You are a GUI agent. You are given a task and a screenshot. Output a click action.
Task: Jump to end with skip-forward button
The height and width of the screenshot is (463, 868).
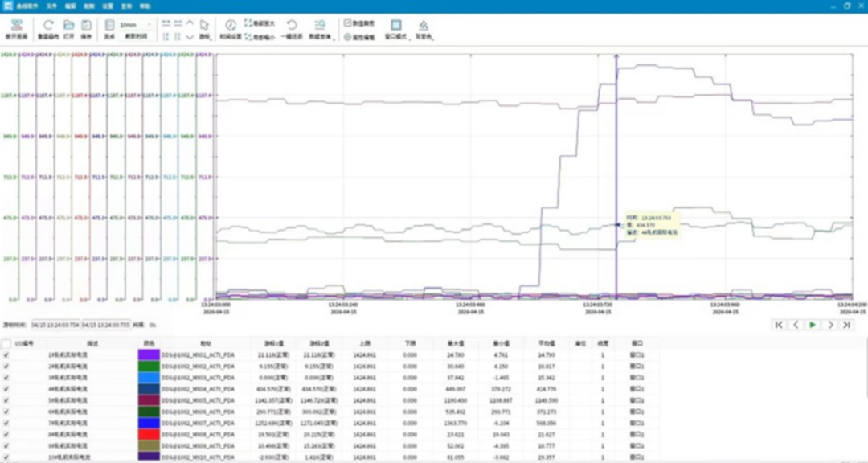tap(846, 325)
